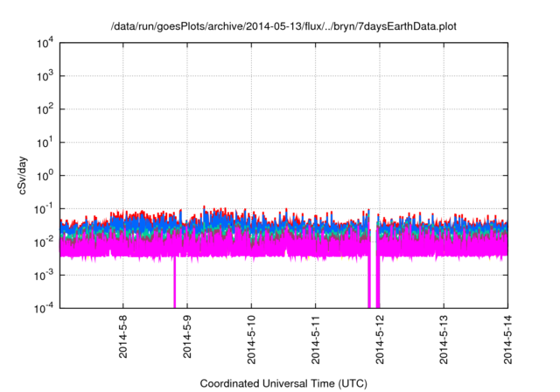Click the plot title file path text
The height and width of the screenshot is (392, 560).
(x=283, y=27)
